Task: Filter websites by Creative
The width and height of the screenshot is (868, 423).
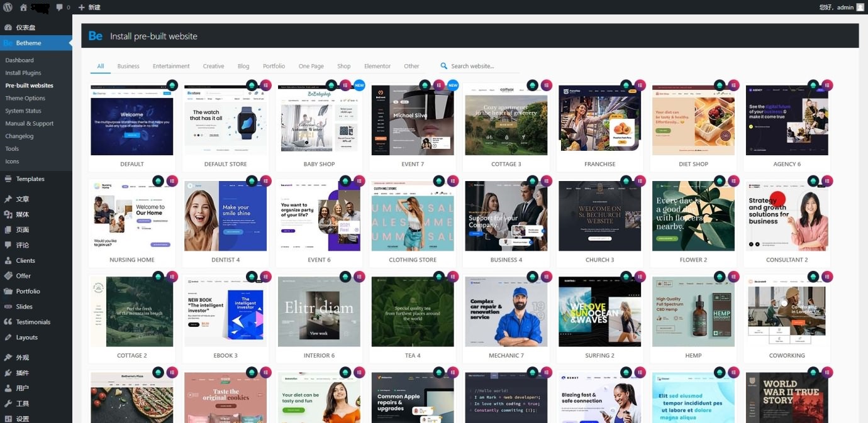Action: [x=213, y=66]
